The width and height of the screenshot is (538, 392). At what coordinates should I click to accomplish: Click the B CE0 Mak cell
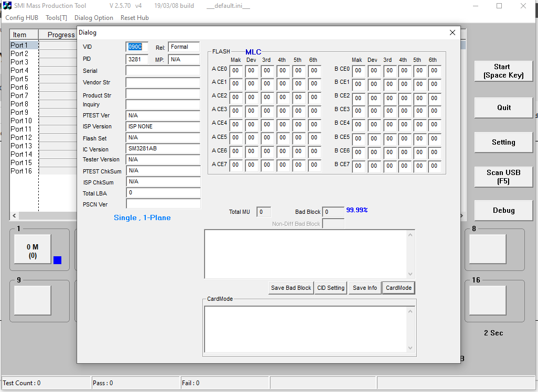coord(359,71)
